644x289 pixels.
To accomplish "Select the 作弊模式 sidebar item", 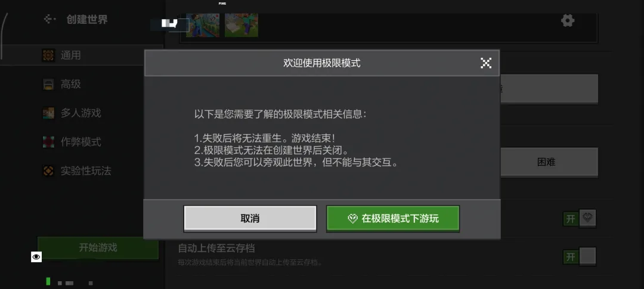I will [x=82, y=142].
